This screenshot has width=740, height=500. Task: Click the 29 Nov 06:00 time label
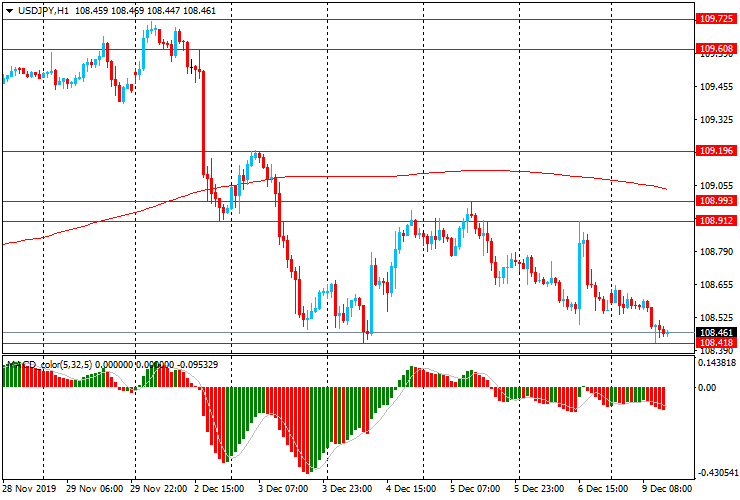pyautogui.click(x=94, y=488)
